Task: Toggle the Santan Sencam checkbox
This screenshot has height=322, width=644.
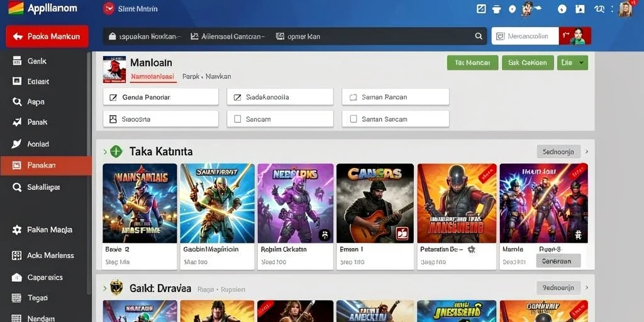Action: 353,119
